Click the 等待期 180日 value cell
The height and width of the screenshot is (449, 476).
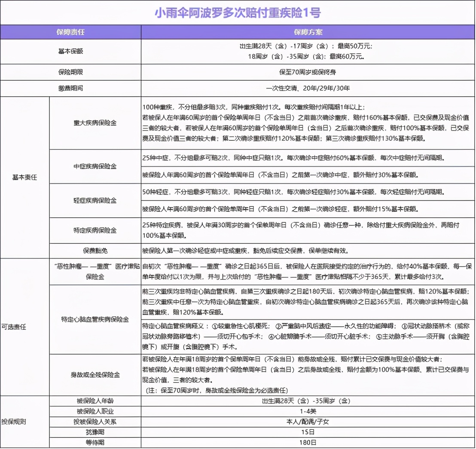coord(308,443)
